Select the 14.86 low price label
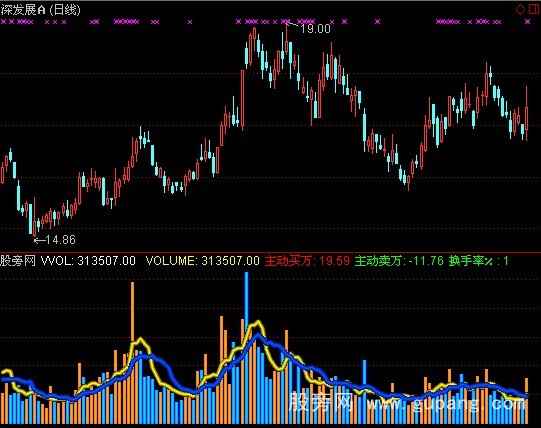The height and width of the screenshot is (428, 541). coord(60,240)
